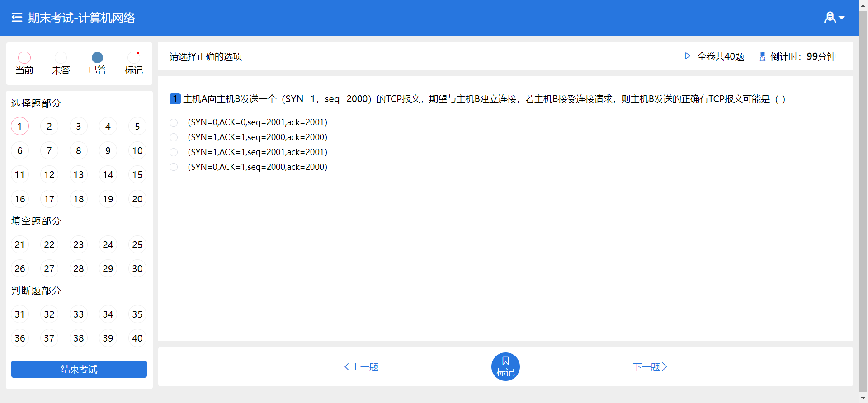Open fill-in question 29
868x403 pixels.
pyautogui.click(x=108, y=268)
